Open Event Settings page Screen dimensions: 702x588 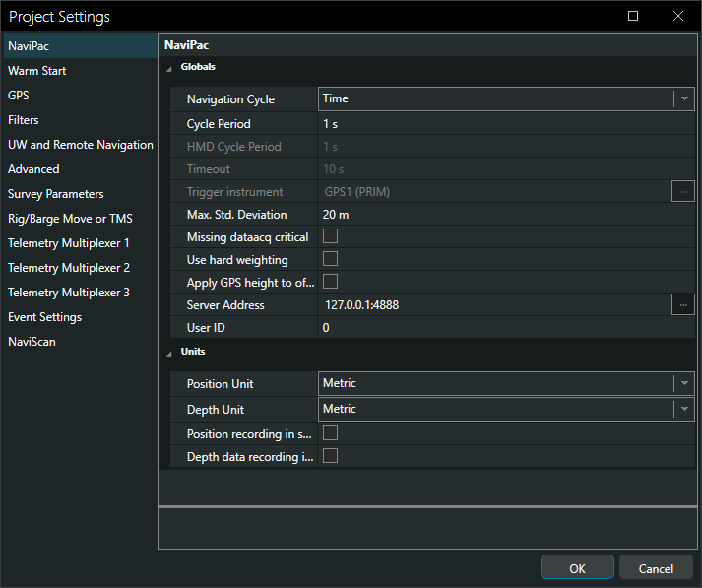tap(81, 317)
